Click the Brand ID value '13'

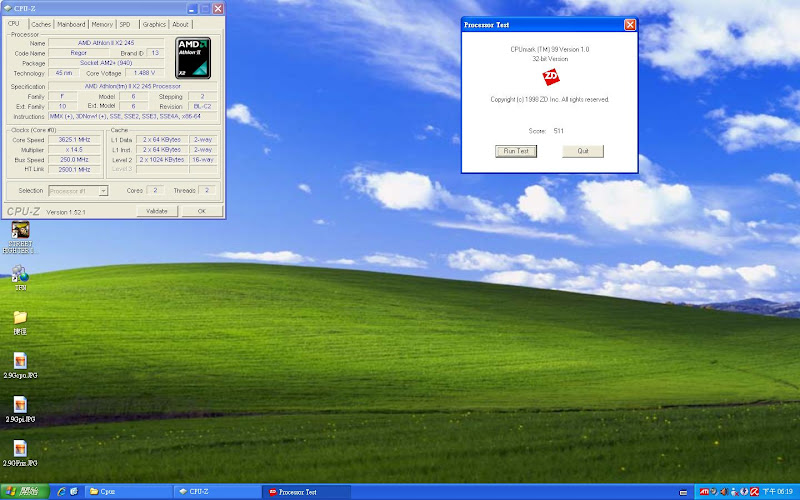pyautogui.click(x=155, y=53)
